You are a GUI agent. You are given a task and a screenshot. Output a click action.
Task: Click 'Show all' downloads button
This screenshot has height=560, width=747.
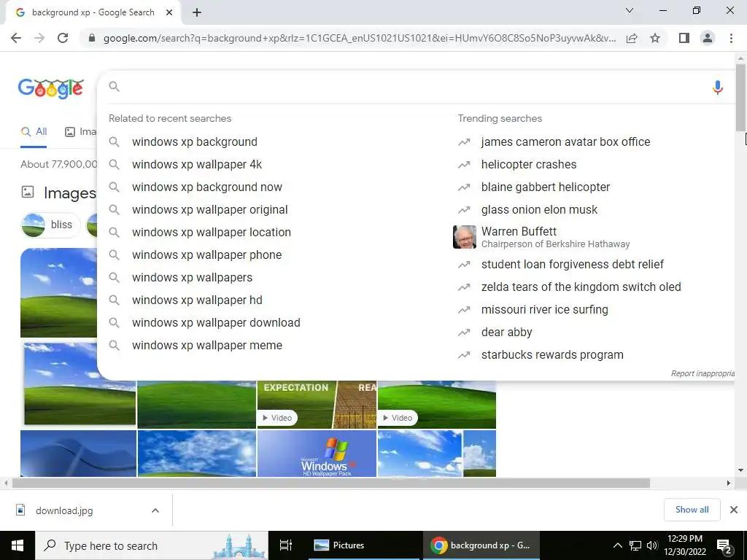click(x=692, y=510)
